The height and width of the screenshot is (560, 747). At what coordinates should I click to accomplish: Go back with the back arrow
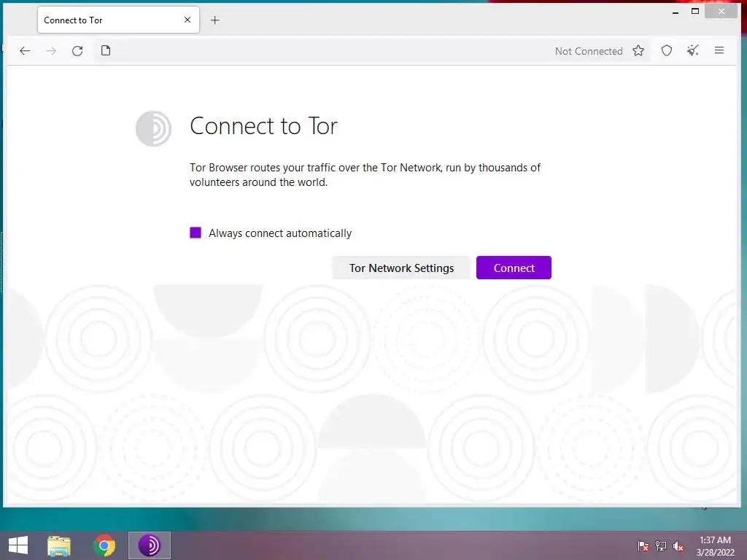click(x=25, y=50)
